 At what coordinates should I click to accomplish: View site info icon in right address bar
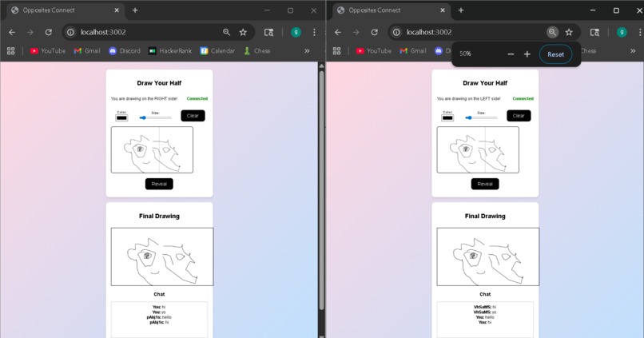(x=396, y=32)
